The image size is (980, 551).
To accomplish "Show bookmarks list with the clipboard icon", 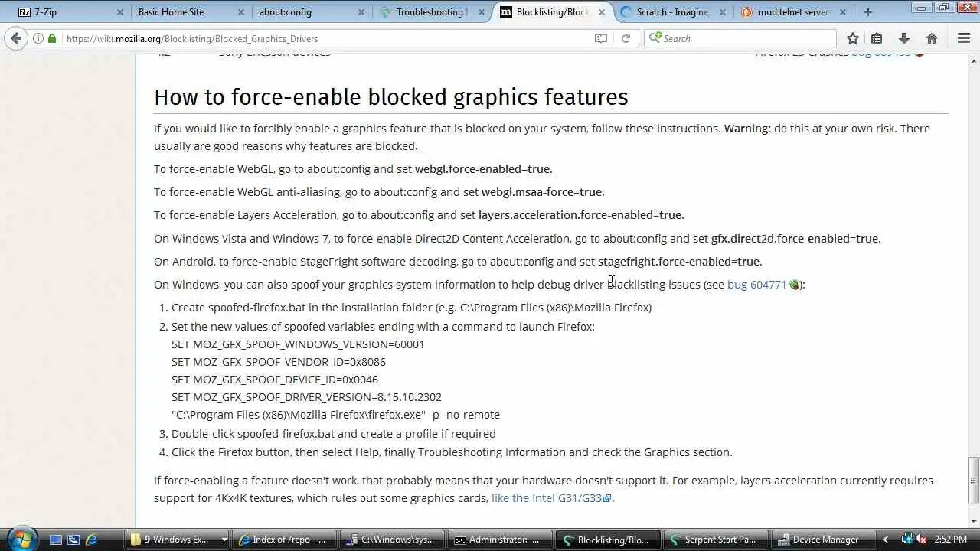I will (877, 38).
